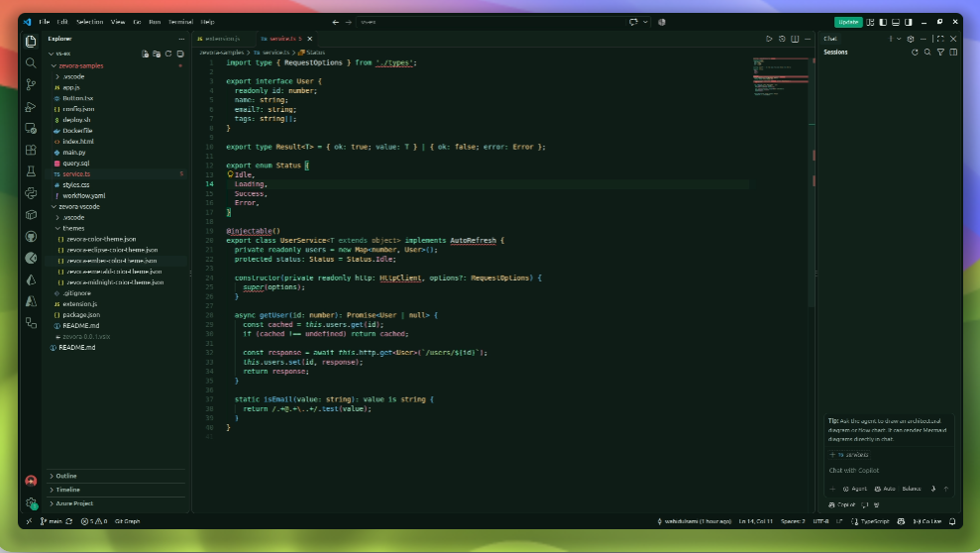Open the Extensions view icon
Image resolution: width=980 pixels, height=553 pixels.
click(31, 150)
